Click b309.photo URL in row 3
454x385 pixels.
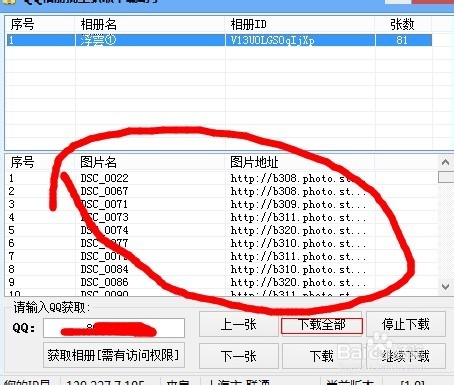pyautogui.click(x=298, y=204)
